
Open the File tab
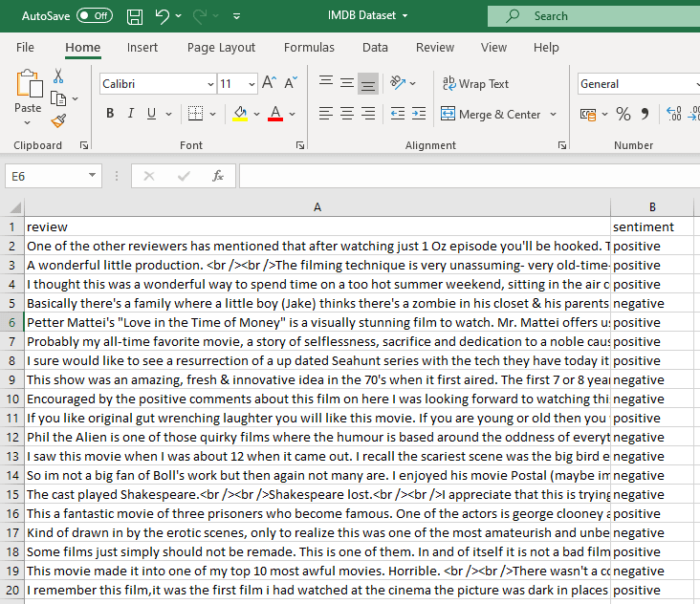click(25, 47)
